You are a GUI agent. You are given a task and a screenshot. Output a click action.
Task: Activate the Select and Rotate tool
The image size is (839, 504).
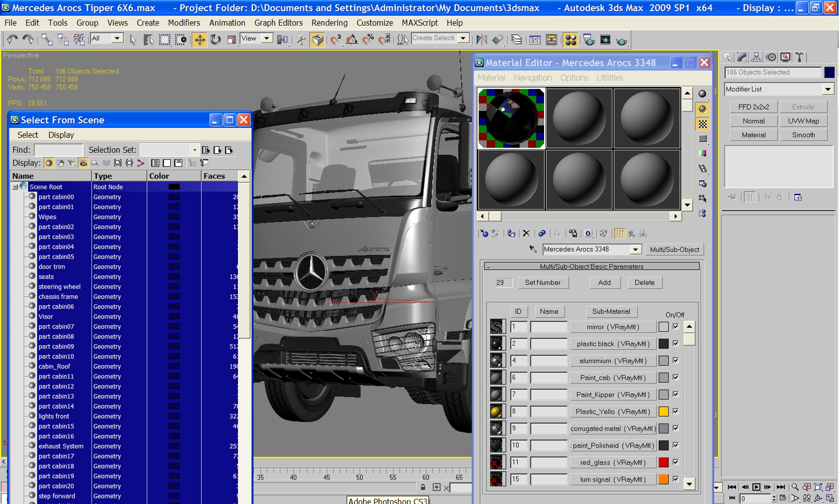[x=215, y=40]
